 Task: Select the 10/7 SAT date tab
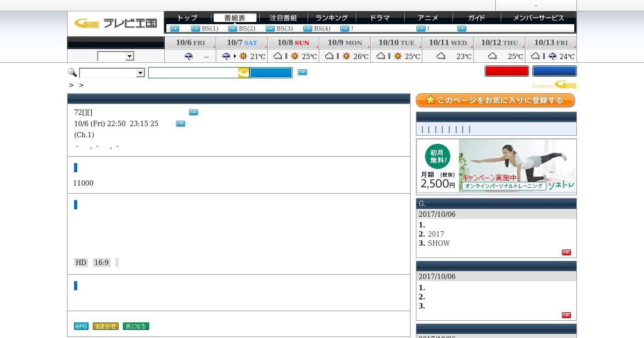[x=241, y=43]
